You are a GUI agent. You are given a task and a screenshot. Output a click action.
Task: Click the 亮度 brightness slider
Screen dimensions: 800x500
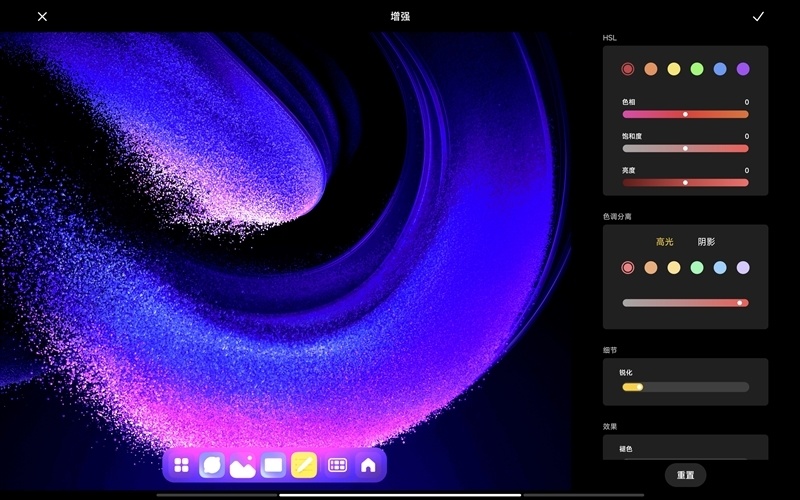pos(685,183)
